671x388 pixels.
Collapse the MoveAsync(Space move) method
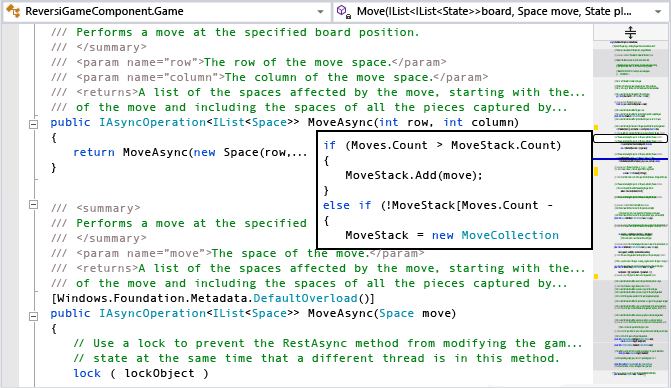click(x=33, y=316)
